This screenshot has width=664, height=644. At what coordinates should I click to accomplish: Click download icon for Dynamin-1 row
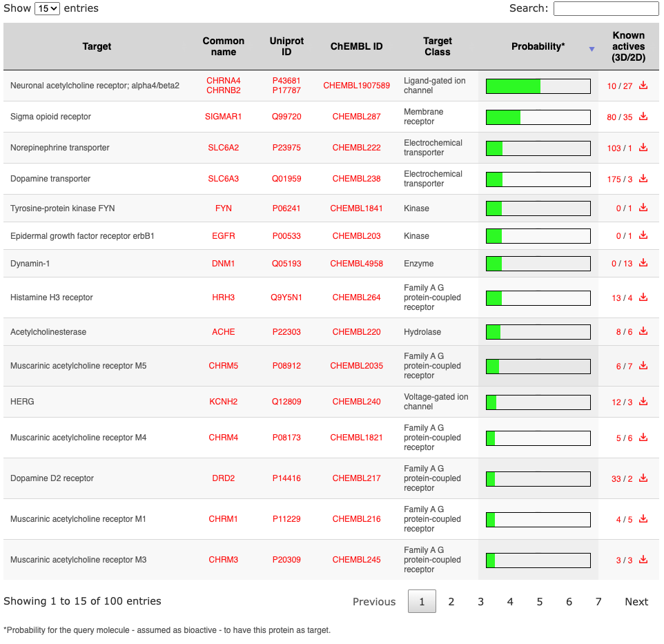coord(643,263)
